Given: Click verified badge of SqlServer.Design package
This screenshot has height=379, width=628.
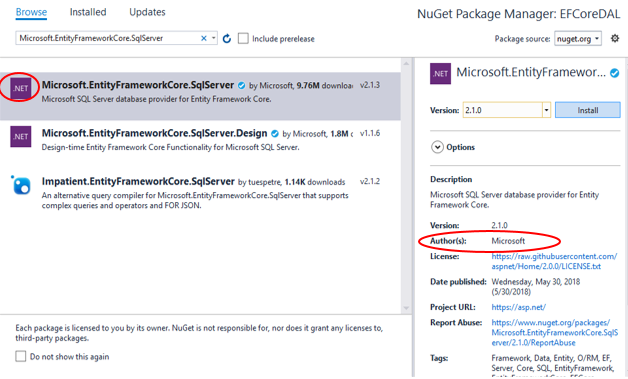Looking at the screenshot, I should click(x=275, y=134).
